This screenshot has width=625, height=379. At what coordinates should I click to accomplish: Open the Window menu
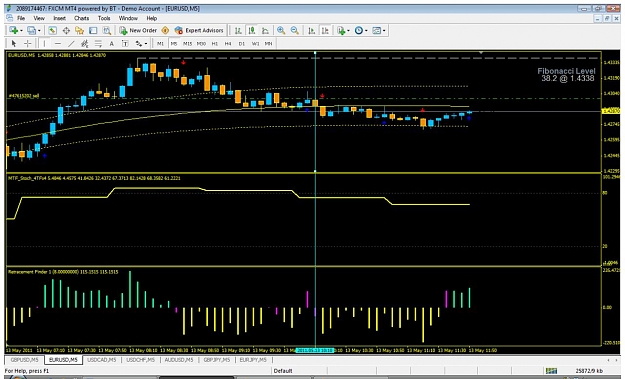point(128,18)
